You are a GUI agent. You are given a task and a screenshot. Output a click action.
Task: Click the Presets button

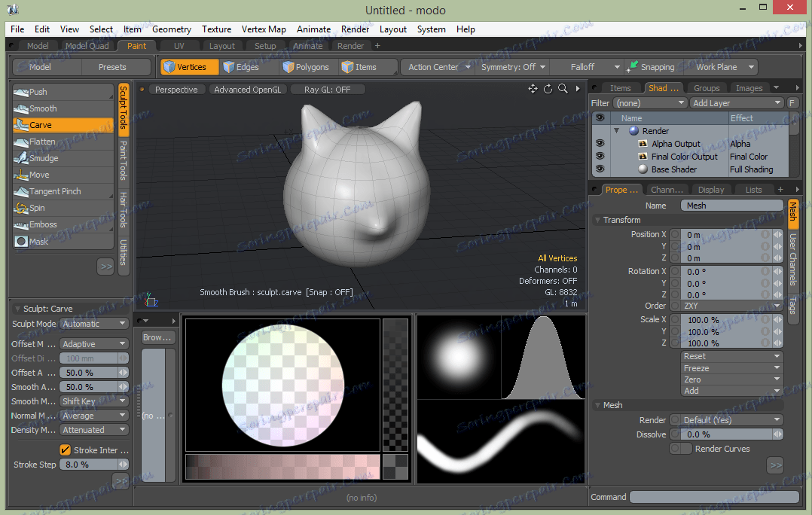112,67
